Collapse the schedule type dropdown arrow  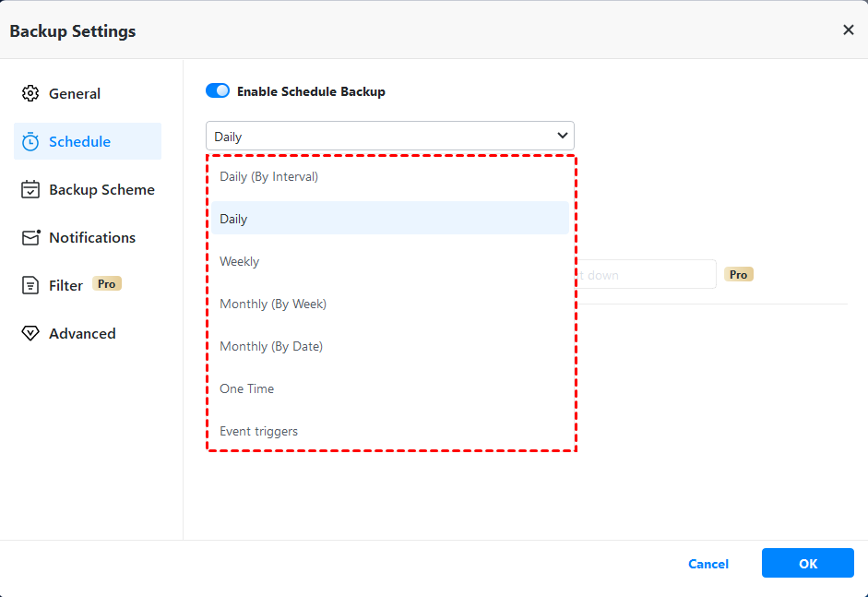[x=562, y=137]
